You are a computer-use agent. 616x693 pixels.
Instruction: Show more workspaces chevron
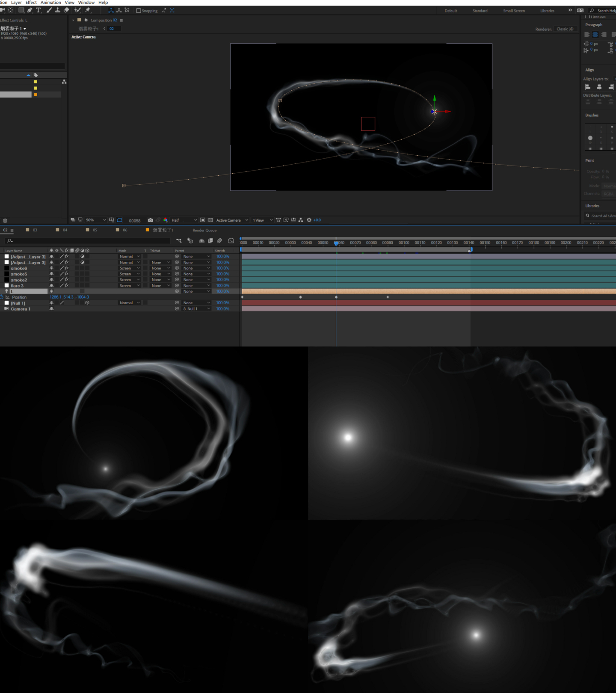pos(570,10)
